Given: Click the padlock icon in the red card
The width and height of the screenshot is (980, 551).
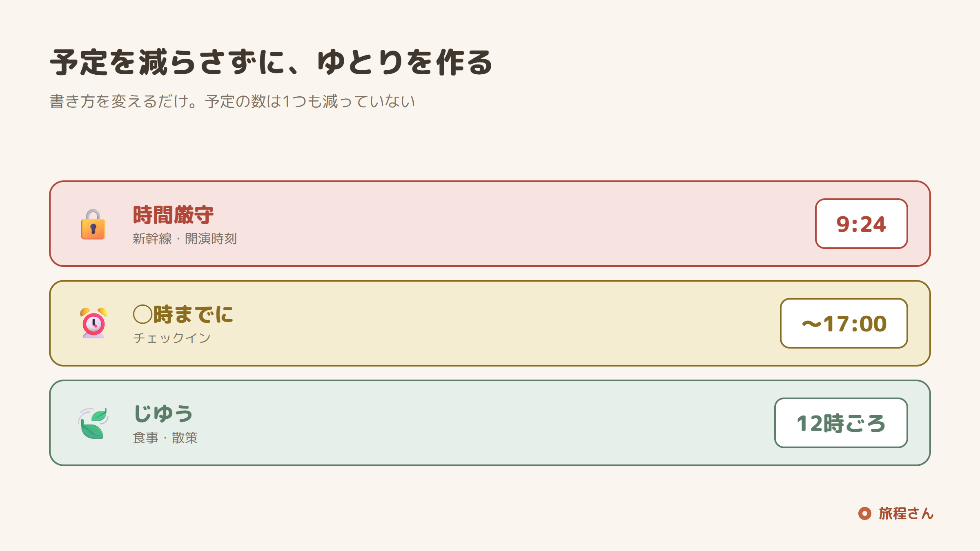Looking at the screenshot, I should pos(93,224).
